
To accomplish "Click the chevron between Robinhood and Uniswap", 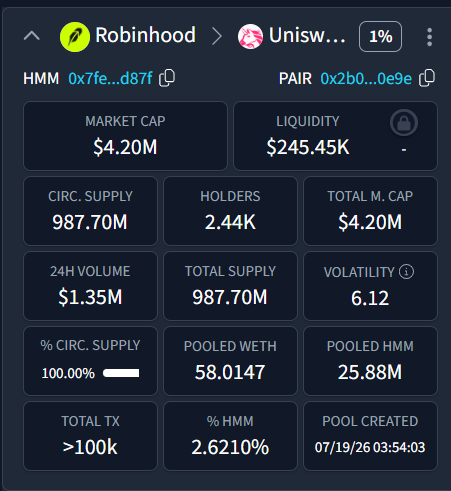I will pos(217,36).
